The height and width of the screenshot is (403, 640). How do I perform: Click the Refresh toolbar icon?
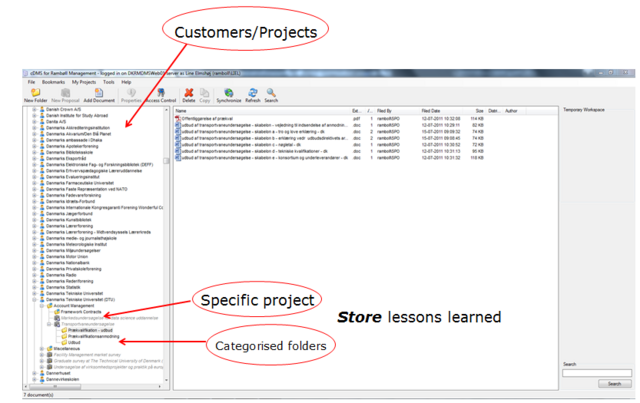[x=253, y=93]
